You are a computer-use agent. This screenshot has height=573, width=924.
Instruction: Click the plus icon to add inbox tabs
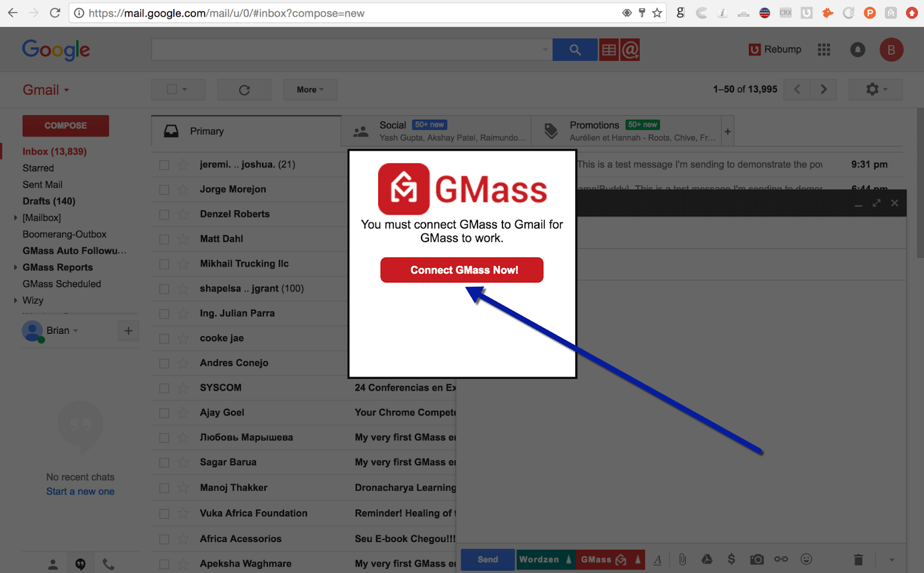728,132
